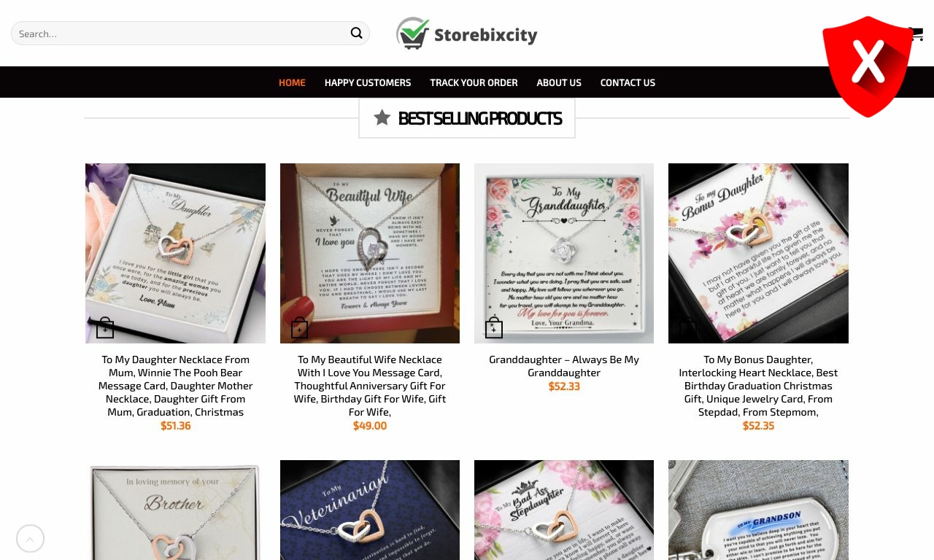Quick-add bag icon on Beautiful Wife necklace
The width and height of the screenshot is (934, 560).
(x=299, y=328)
